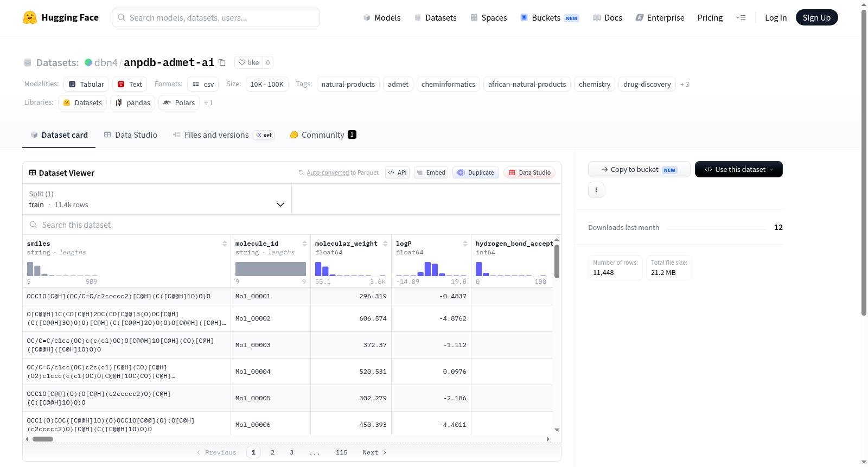The height and width of the screenshot is (467, 868).
Task: Focus the Search this dataset field
Action: (x=292, y=225)
